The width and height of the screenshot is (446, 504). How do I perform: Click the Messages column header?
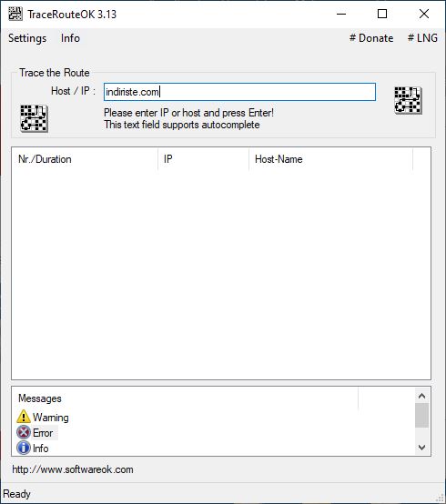click(x=185, y=398)
